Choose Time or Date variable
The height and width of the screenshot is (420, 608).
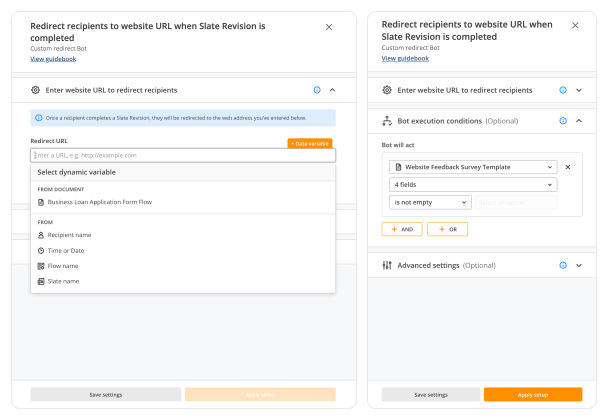(x=183, y=251)
